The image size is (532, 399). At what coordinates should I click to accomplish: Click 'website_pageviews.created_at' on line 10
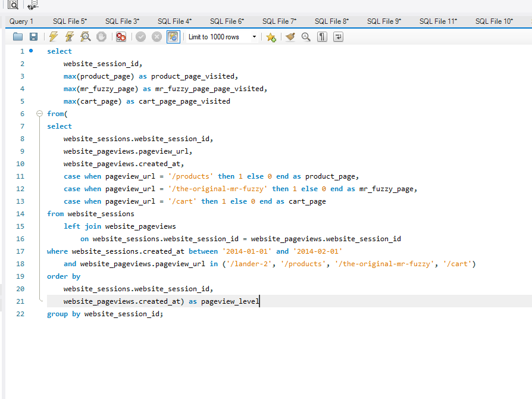[x=121, y=164]
